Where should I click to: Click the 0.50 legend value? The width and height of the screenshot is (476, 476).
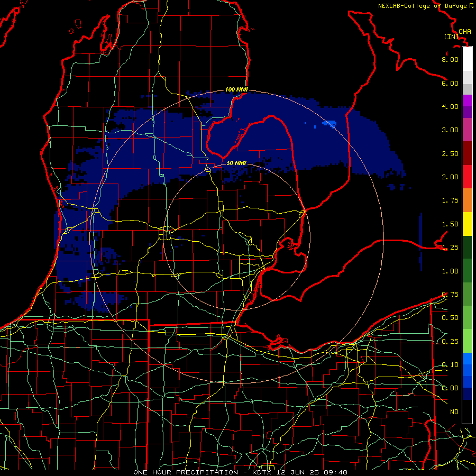click(x=450, y=318)
